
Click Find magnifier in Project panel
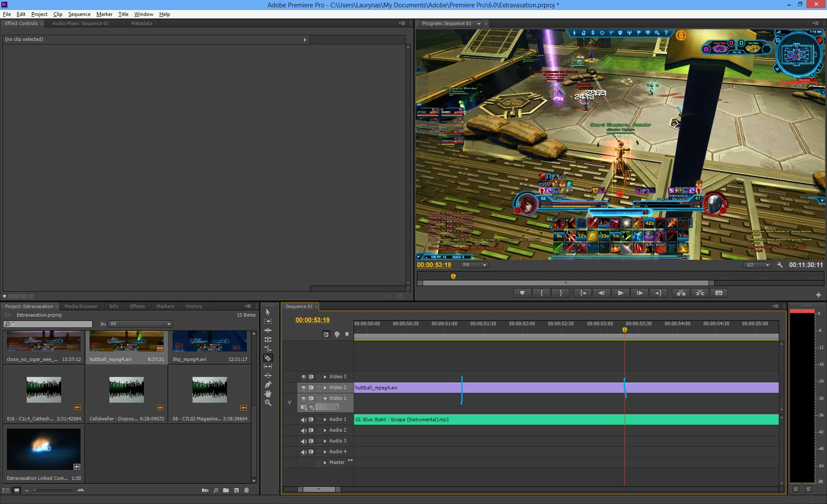coord(215,490)
